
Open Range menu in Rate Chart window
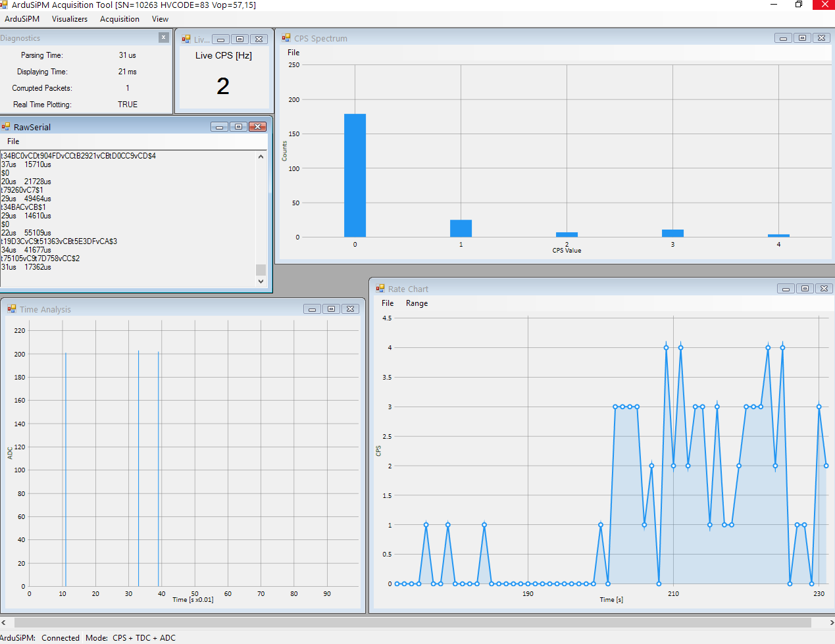click(417, 303)
